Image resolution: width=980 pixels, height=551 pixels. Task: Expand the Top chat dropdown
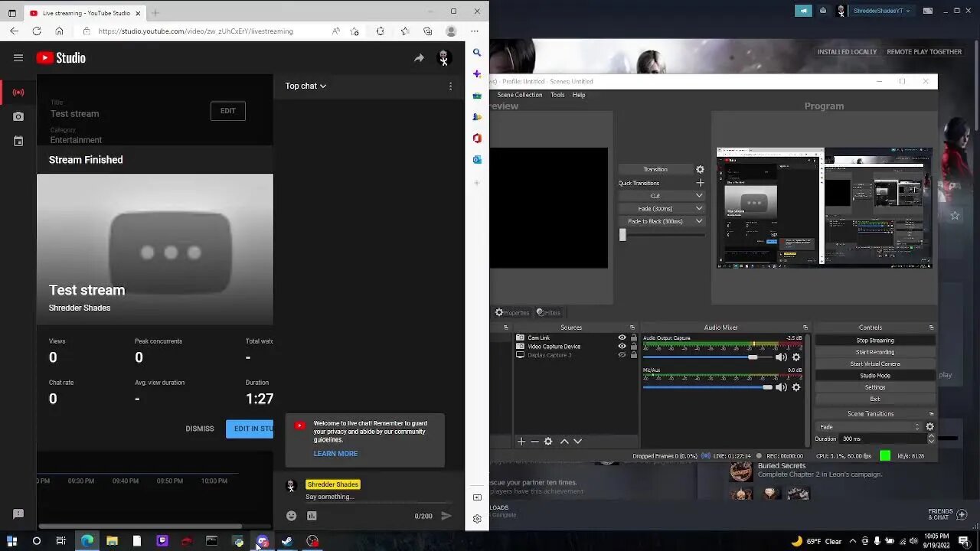point(305,86)
